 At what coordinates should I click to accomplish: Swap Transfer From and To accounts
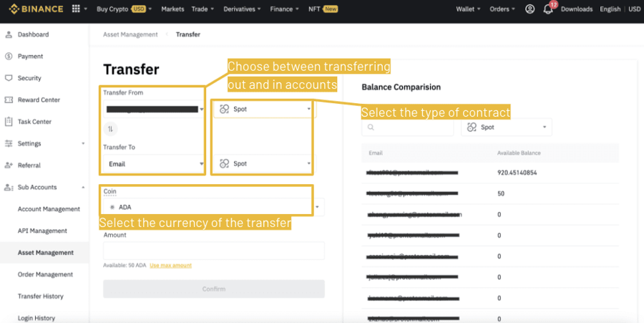point(110,129)
